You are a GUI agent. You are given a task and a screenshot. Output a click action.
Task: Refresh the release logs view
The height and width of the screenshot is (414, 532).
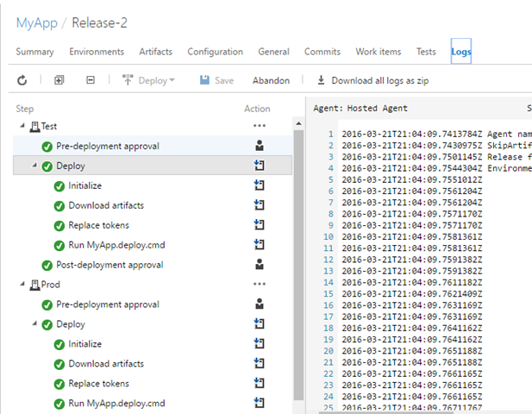pos(22,80)
